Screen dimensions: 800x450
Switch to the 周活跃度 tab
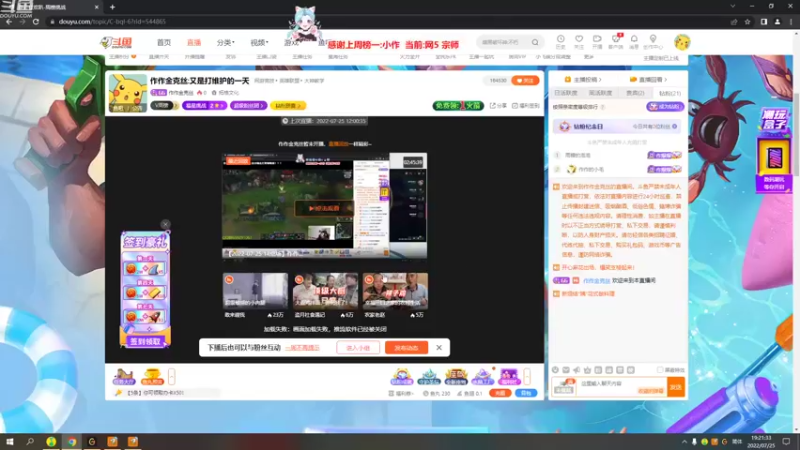tap(601, 93)
